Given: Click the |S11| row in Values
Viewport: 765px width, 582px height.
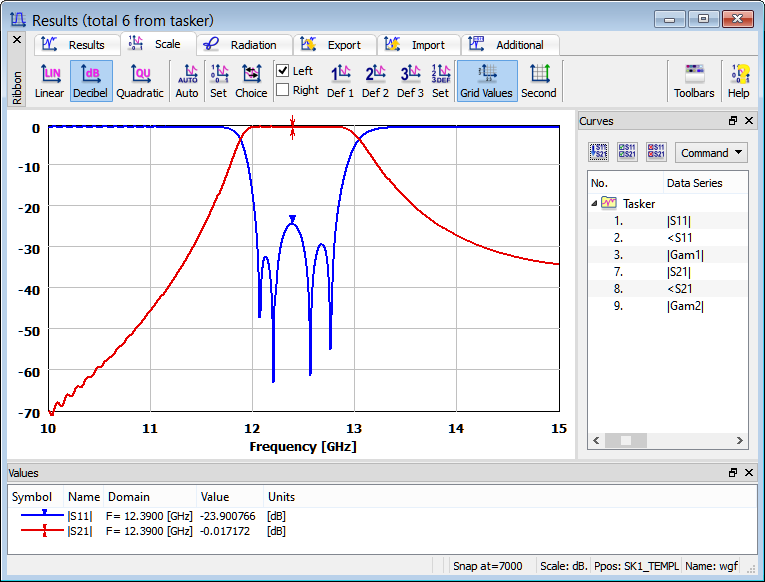Looking at the screenshot, I should pyautogui.click(x=80, y=515).
